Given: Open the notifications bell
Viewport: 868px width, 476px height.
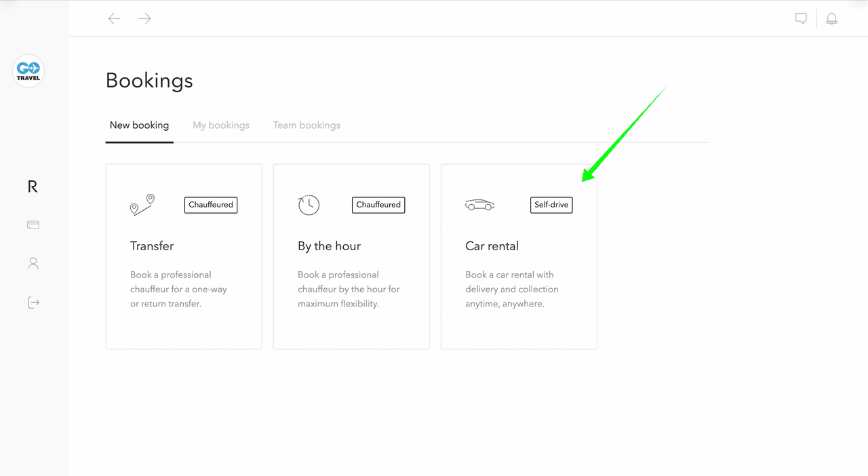Looking at the screenshot, I should coord(831,19).
